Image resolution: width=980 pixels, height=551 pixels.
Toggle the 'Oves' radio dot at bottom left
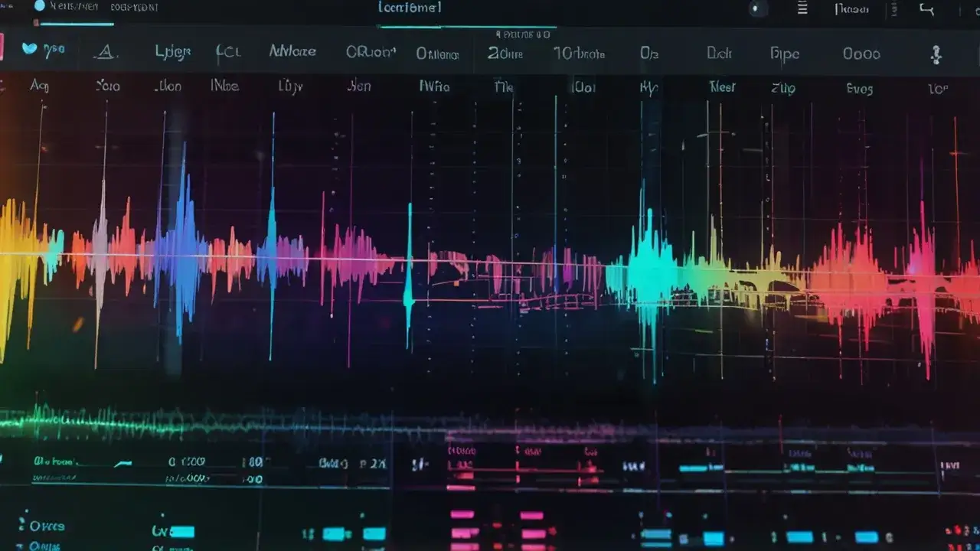tap(24, 526)
